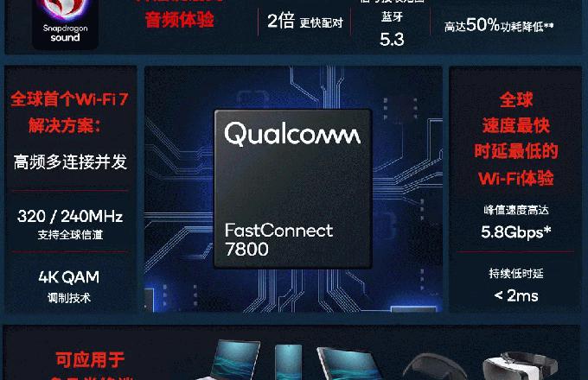Click the 音频体验 red heading

[x=179, y=20]
